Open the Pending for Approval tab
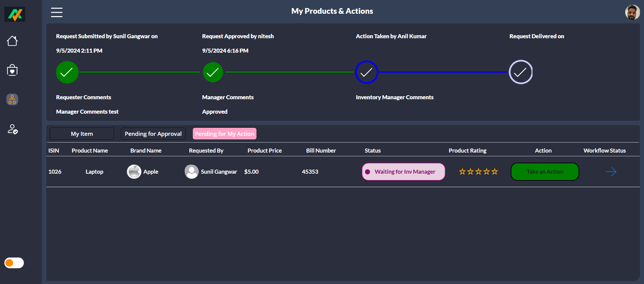The height and width of the screenshot is (284, 644). pyautogui.click(x=153, y=134)
